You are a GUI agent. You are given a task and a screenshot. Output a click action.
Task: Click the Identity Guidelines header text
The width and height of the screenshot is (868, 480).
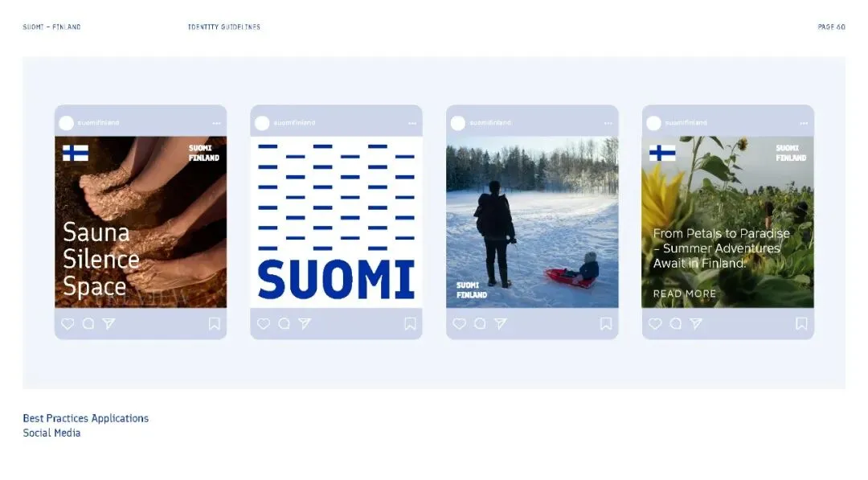pos(224,27)
